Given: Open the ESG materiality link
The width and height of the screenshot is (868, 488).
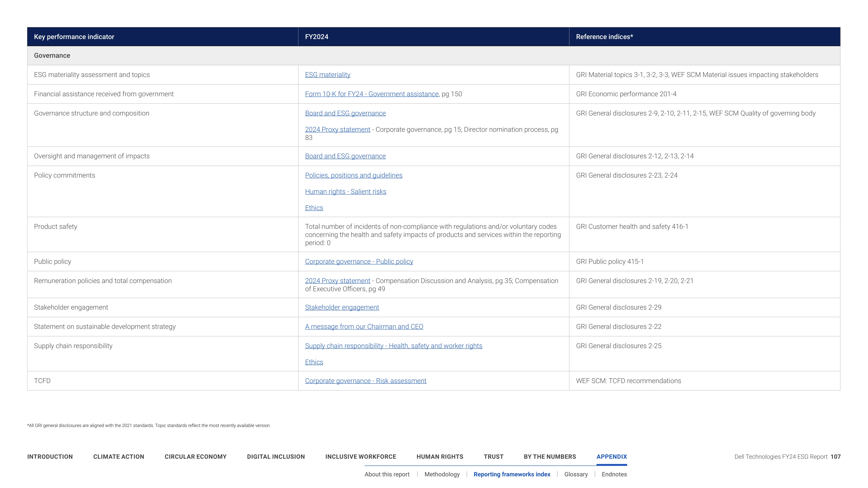Looking at the screenshot, I should 327,75.
